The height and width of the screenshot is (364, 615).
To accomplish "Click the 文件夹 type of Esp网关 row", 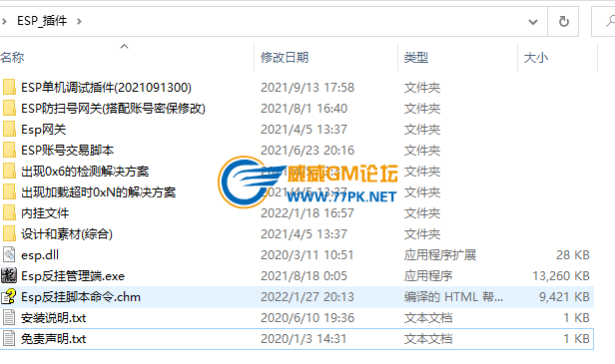I will click(x=422, y=129).
